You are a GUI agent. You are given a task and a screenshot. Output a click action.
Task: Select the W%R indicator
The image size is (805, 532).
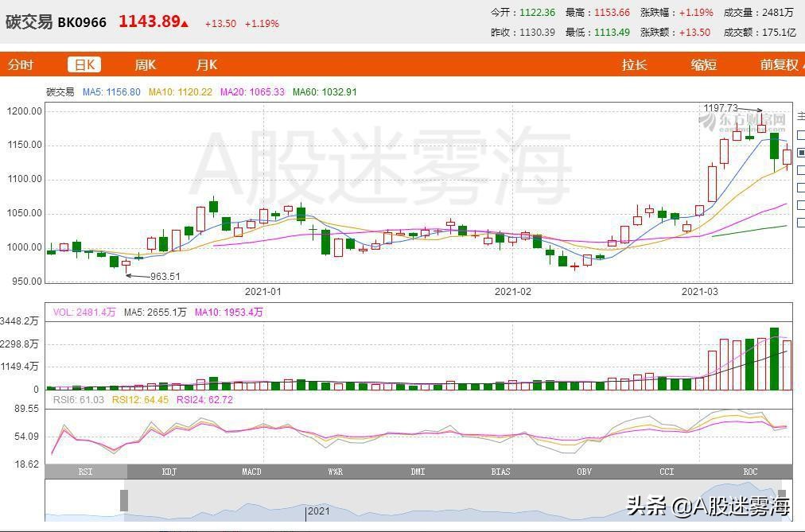334,471
